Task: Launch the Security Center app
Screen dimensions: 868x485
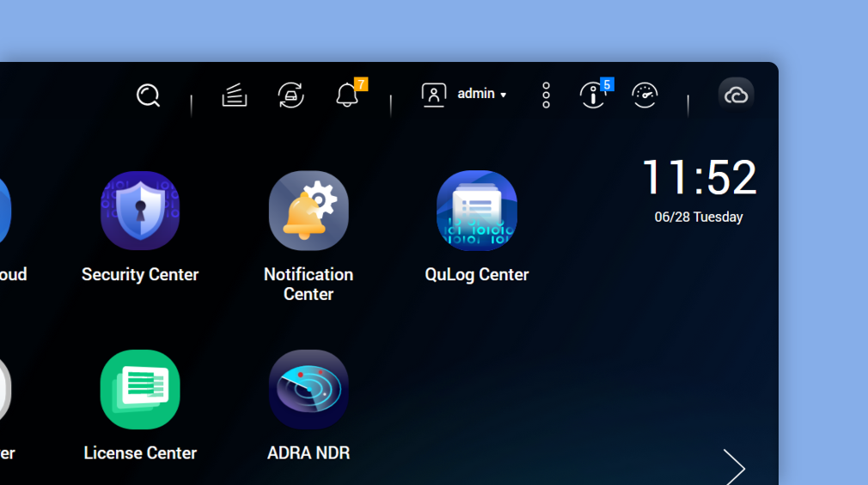Action: pyautogui.click(x=140, y=211)
